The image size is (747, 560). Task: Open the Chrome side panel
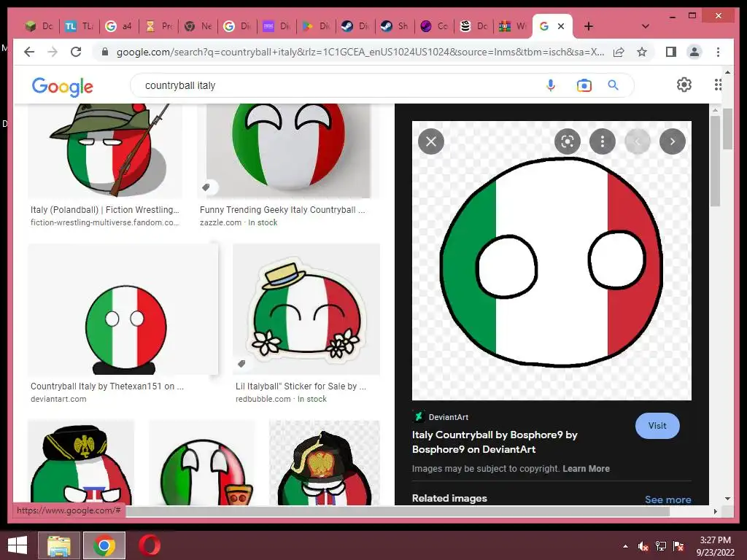pyautogui.click(x=671, y=52)
